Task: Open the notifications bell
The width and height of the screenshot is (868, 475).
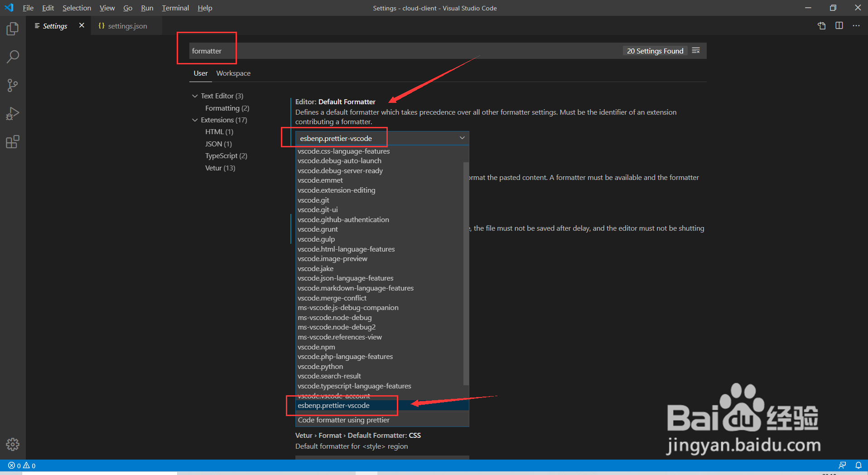Action: [858, 465]
